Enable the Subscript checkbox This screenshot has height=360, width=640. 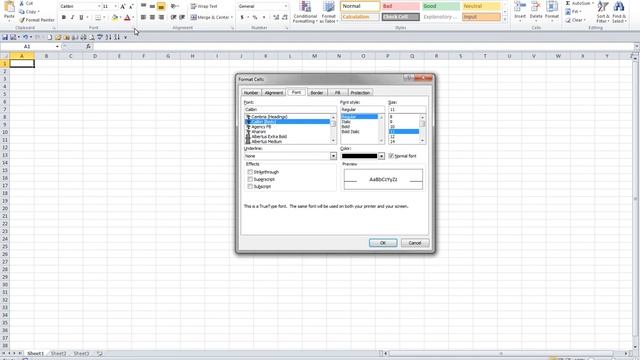tap(250, 187)
